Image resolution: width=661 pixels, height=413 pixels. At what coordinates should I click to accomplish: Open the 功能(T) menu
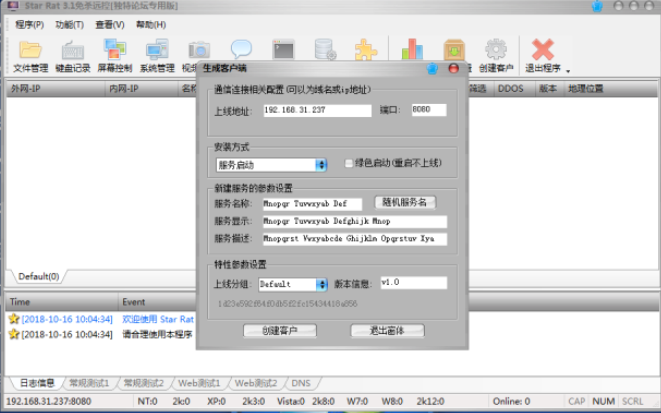pos(70,24)
